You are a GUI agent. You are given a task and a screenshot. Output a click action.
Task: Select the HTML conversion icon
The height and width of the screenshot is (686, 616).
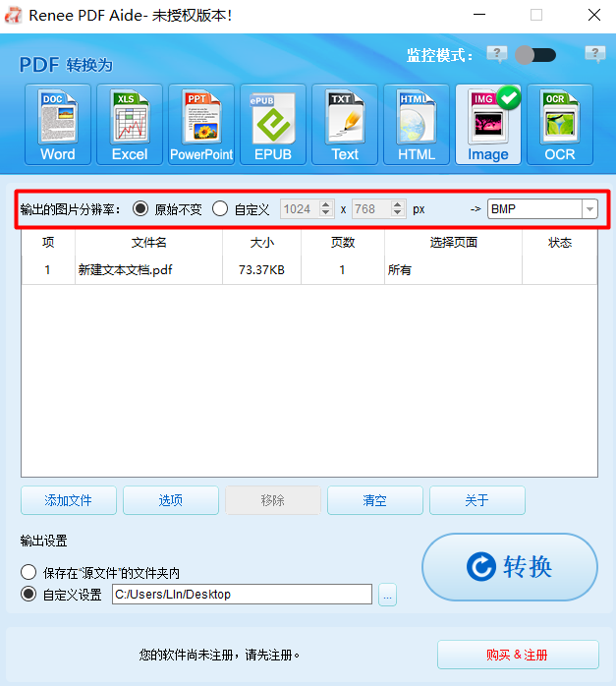(x=417, y=125)
